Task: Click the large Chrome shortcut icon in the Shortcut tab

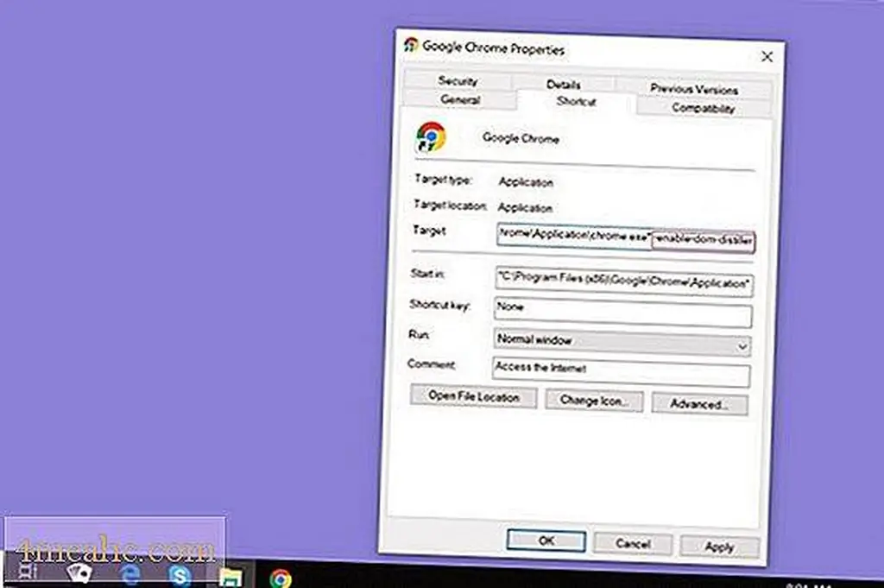Action: (431, 137)
